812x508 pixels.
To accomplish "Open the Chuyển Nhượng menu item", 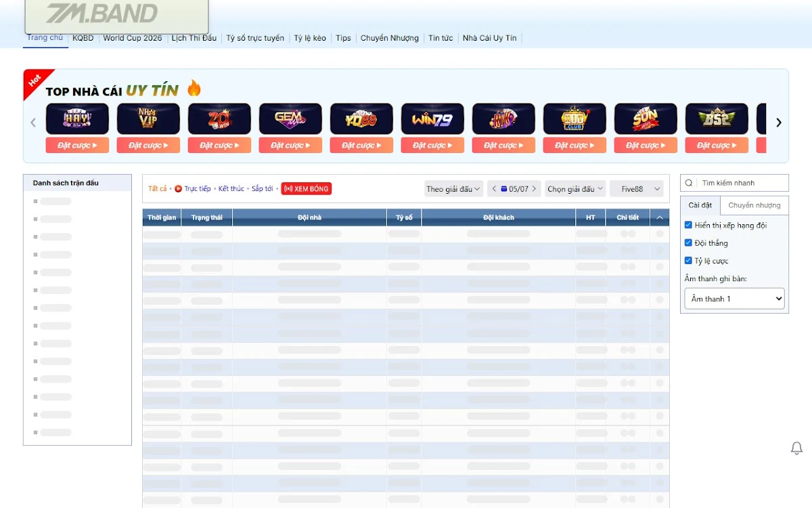I will (x=390, y=38).
